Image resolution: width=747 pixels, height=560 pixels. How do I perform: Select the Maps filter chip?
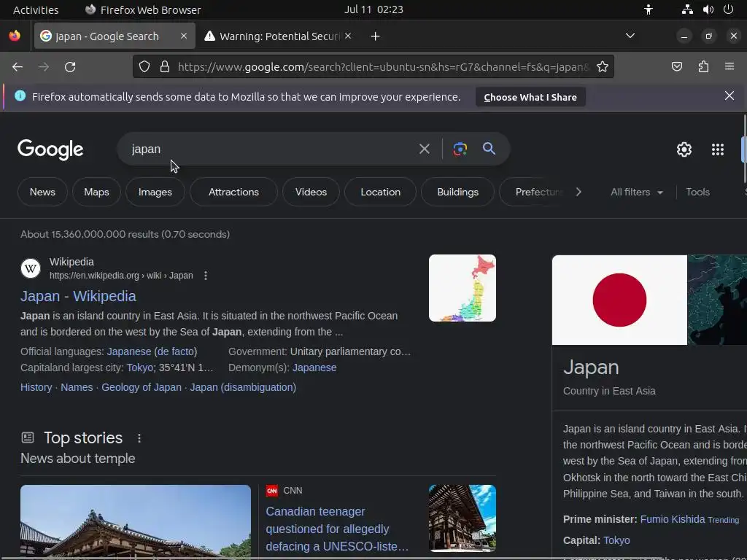97,192
